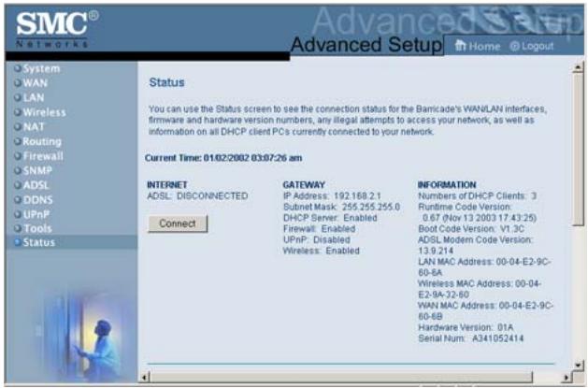Open the Wireless settings menu
Viewport: 588px width, 388px height.
(x=44, y=112)
